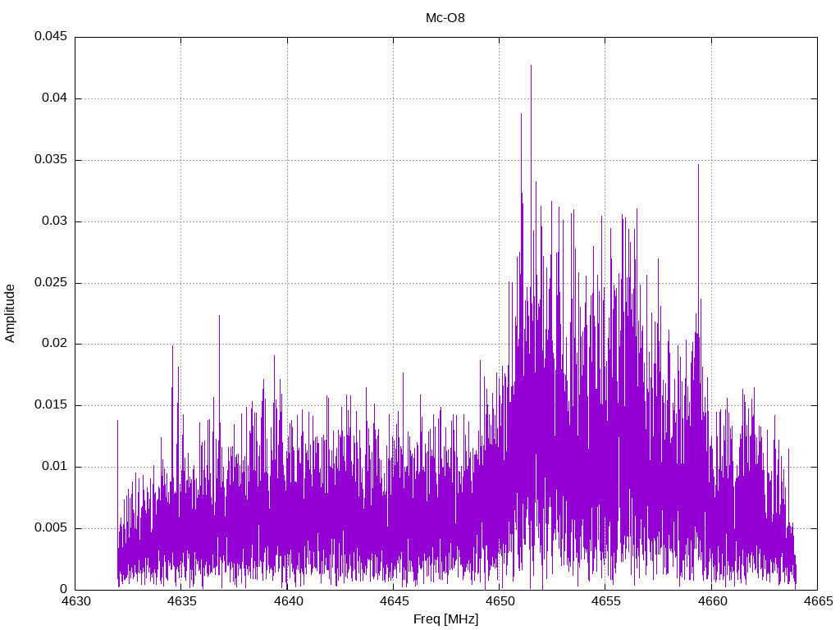
Task: Click the 0.005 y-axis tick label
Action: (51, 527)
